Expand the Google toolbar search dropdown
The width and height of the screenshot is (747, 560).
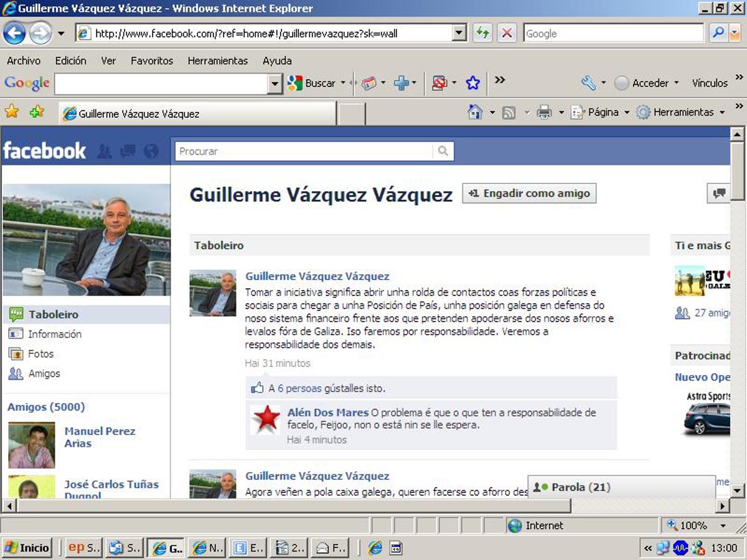pos(275,83)
